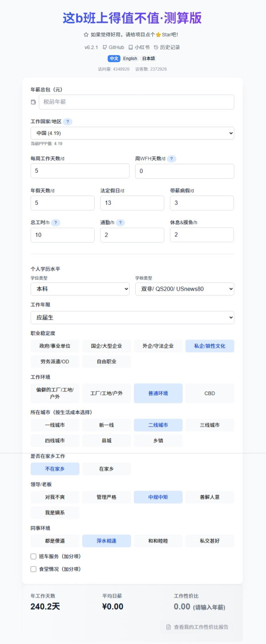Switch language to 中文
266x644 pixels.
(114, 58)
